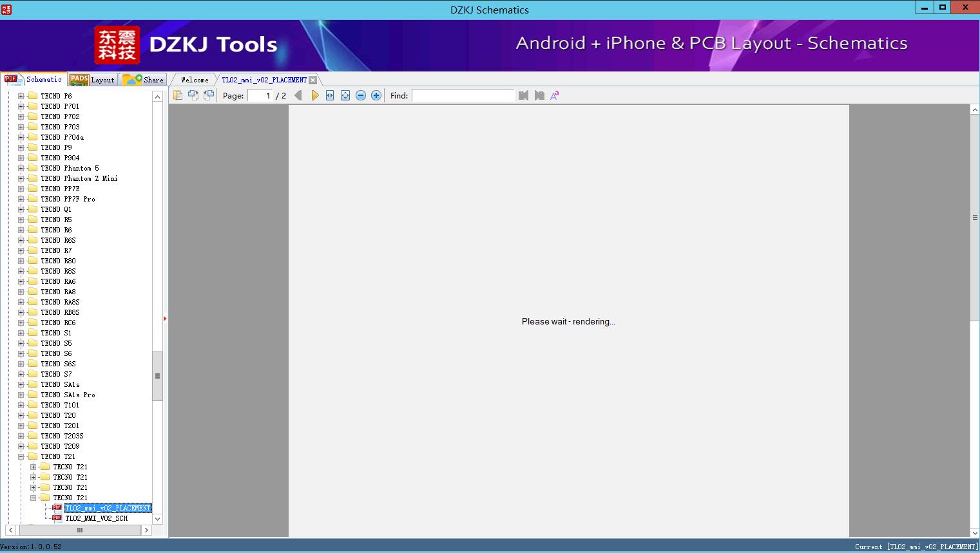Click tree horizontal scrollbar thumb

(x=80, y=530)
